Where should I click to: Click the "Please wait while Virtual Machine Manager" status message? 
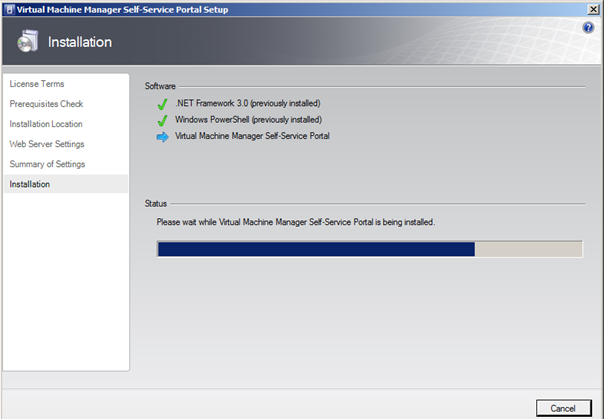(x=296, y=222)
